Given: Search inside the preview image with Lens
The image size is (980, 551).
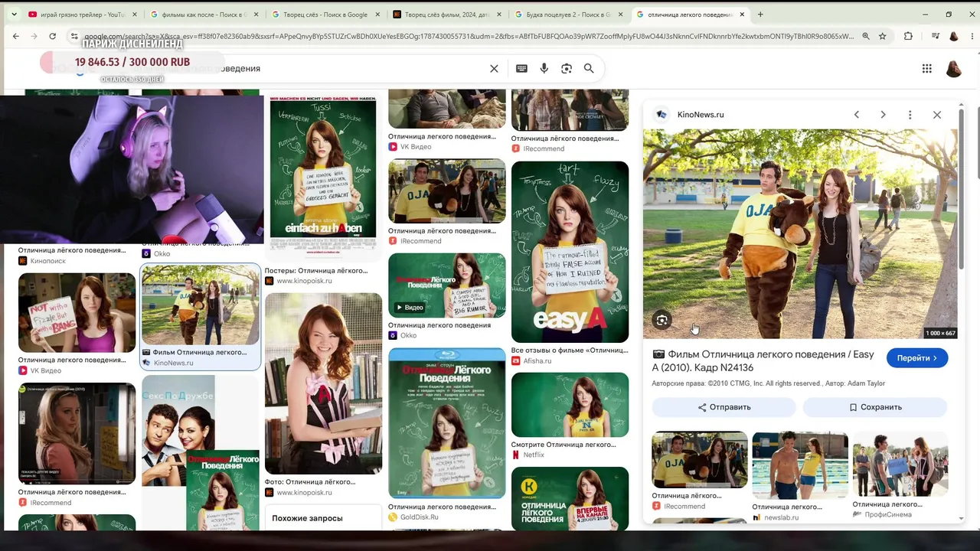Looking at the screenshot, I should (662, 321).
